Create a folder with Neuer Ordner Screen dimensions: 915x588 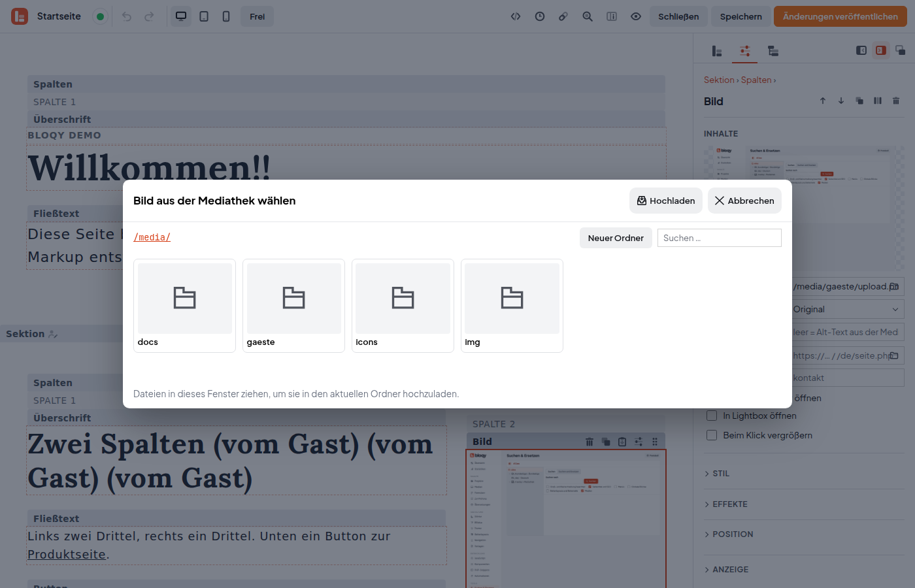616,238
